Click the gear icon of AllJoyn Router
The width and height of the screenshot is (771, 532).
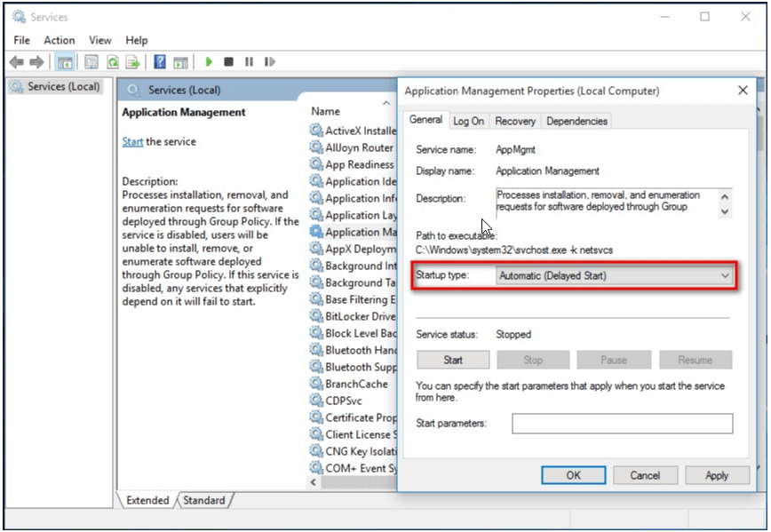[315, 147]
